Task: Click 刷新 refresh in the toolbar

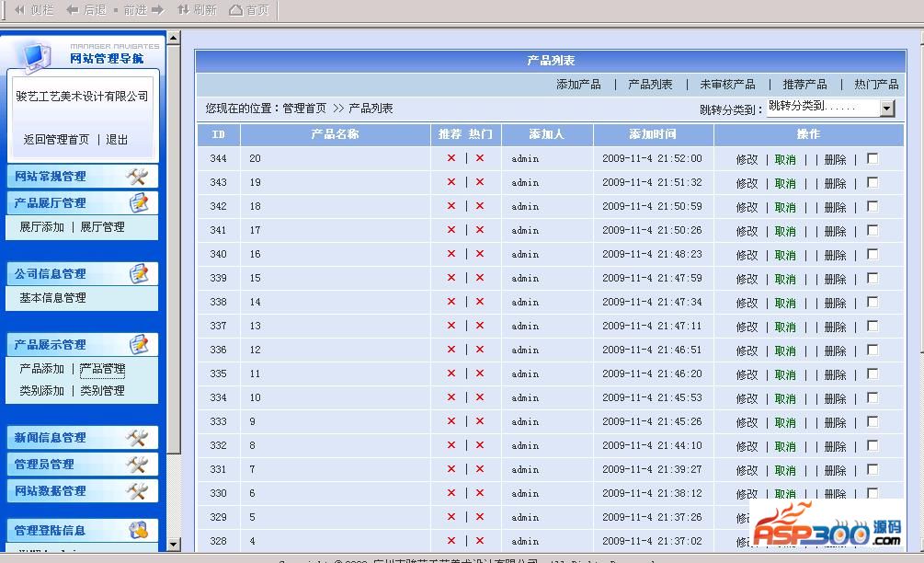Action: [x=198, y=10]
